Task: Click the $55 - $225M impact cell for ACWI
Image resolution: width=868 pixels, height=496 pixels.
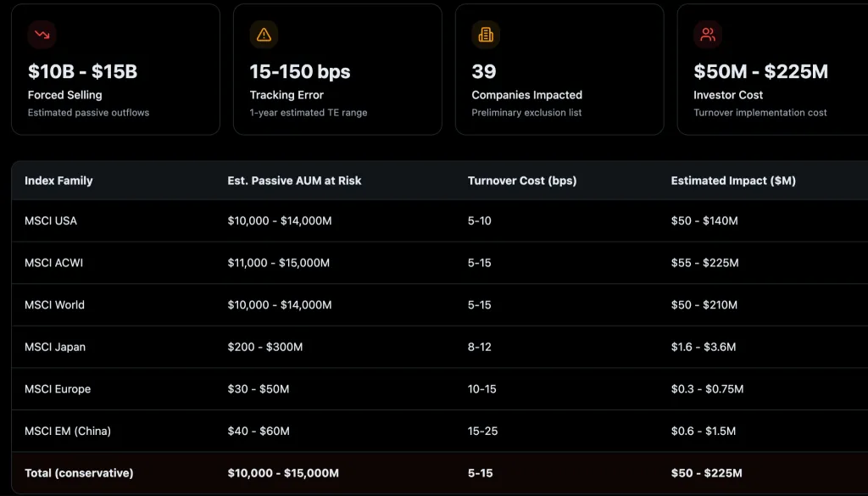Action: 704,263
